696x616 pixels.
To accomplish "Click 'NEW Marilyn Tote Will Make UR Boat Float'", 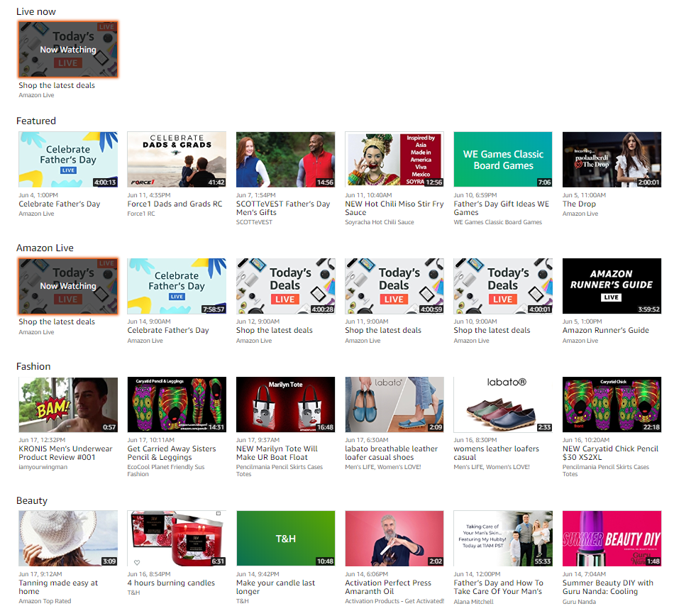I will (x=277, y=453).
